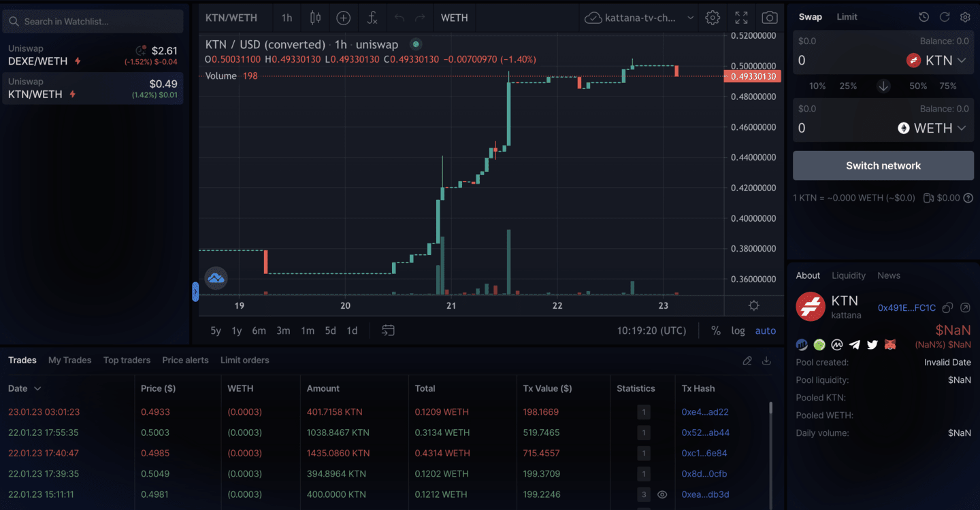Open the Twitter link for KTN
The width and height of the screenshot is (980, 510).
[x=872, y=345]
